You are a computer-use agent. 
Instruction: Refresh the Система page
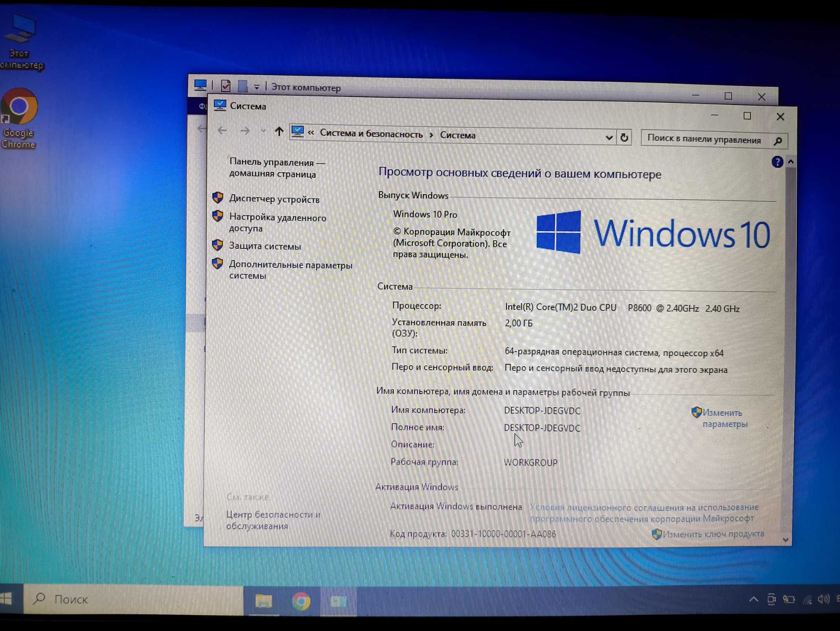pyautogui.click(x=624, y=137)
